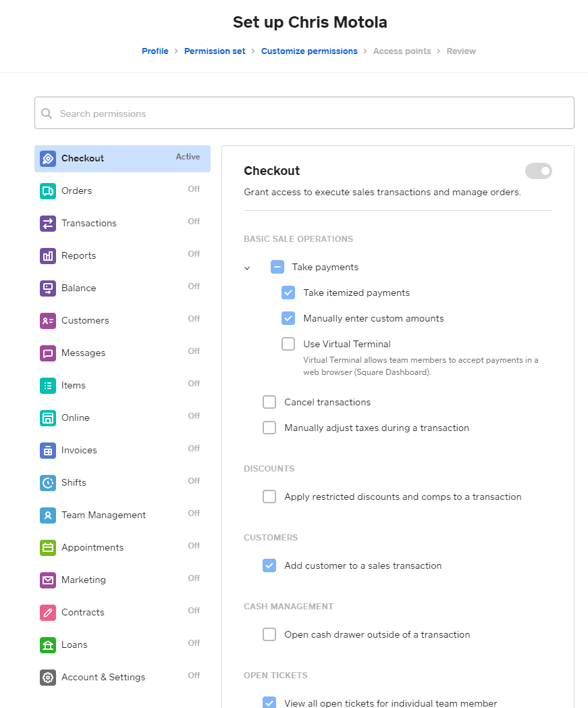Select the Appointments calendar icon

47,547
